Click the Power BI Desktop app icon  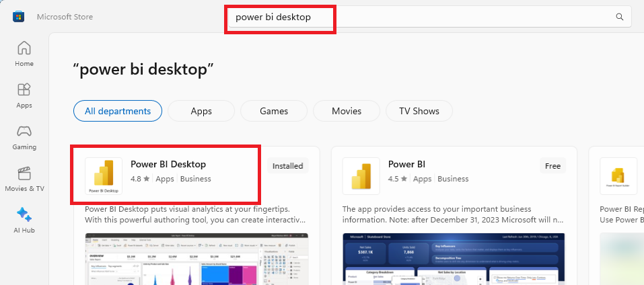point(104,176)
